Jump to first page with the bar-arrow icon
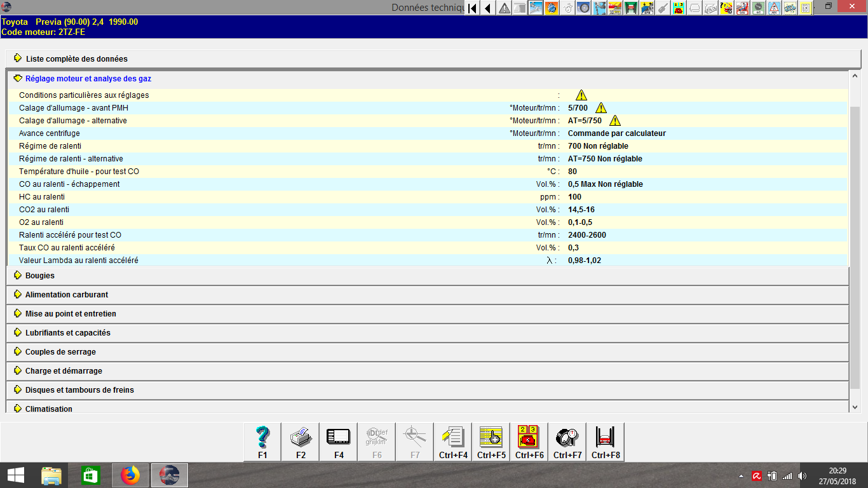The height and width of the screenshot is (488, 868). (472, 8)
